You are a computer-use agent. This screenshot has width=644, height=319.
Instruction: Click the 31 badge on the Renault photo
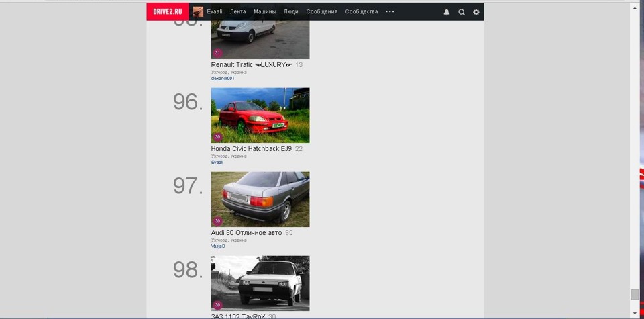tap(217, 53)
